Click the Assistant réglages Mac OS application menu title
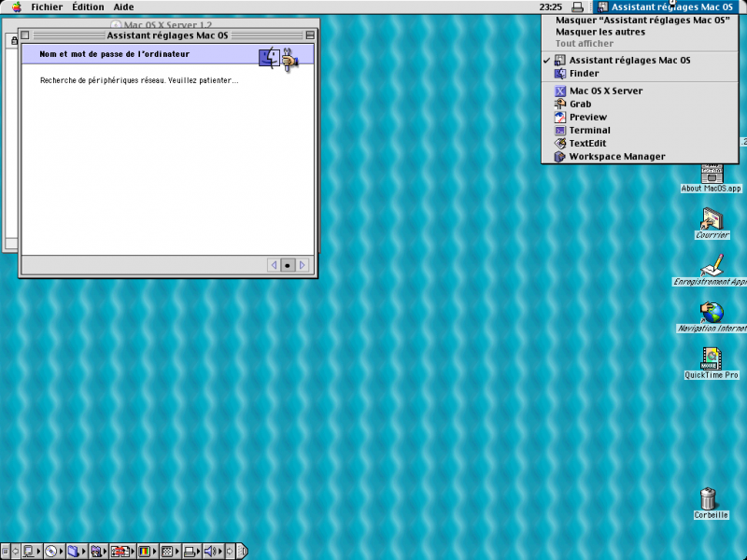 (x=666, y=7)
